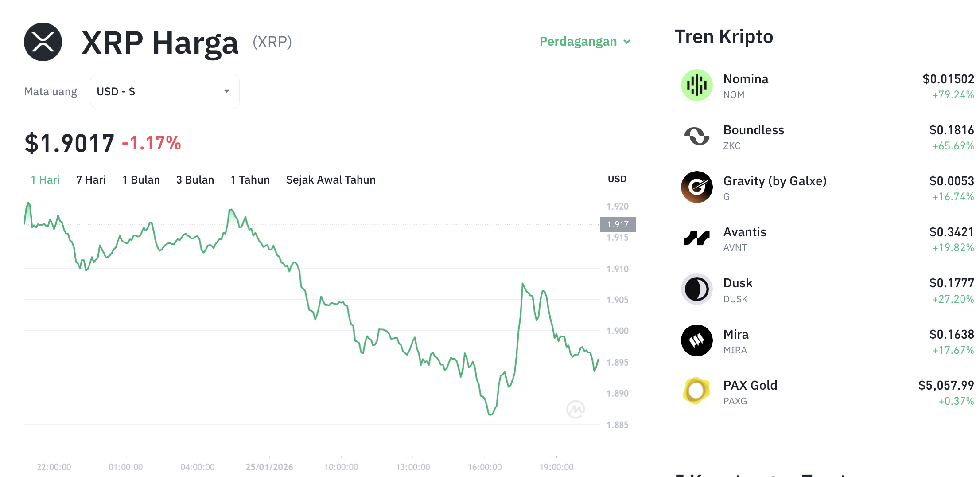
Task: Click the Avantis token icon
Action: click(x=696, y=238)
